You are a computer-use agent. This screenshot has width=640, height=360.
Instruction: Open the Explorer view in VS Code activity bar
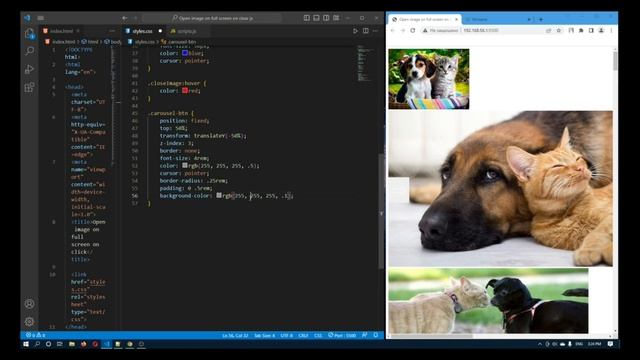tap(29, 34)
